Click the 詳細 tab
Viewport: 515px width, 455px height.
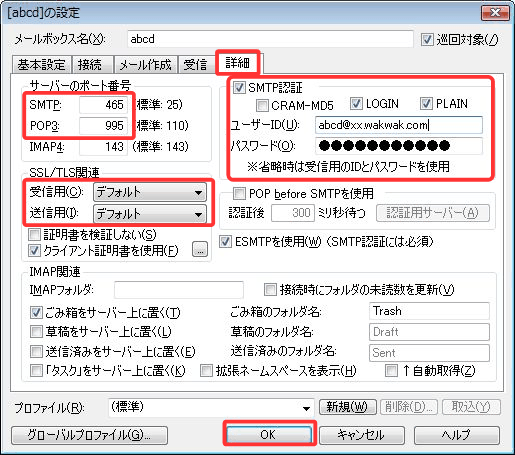(237, 63)
